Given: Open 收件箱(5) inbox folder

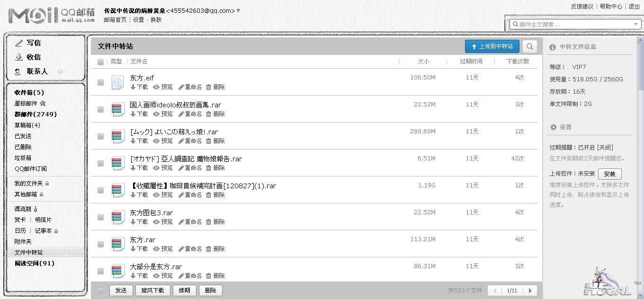Looking at the screenshot, I should coord(29,93).
